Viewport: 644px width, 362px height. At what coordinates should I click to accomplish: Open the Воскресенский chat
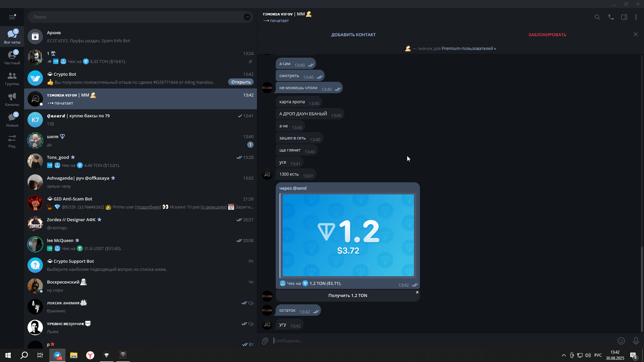click(141, 286)
